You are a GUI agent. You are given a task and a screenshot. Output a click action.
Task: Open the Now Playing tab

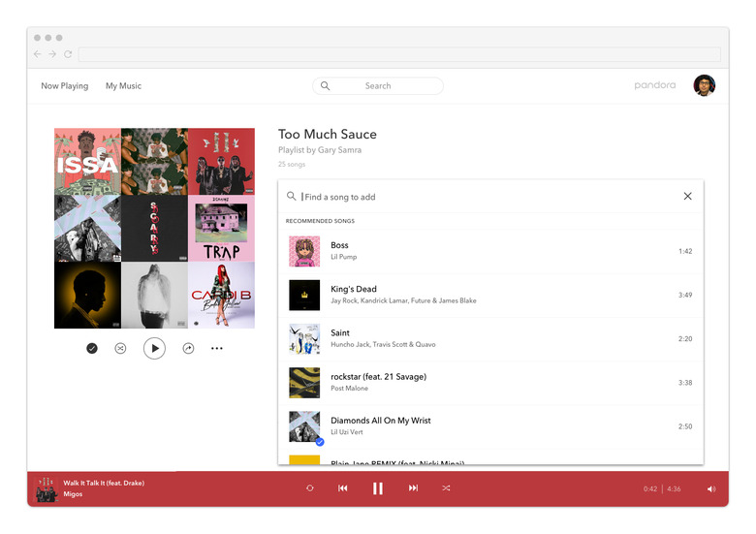coord(64,86)
